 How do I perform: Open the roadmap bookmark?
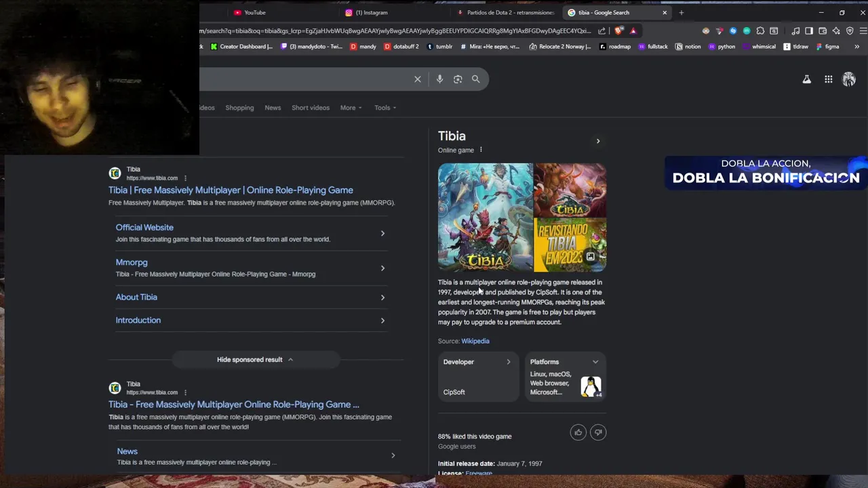[x=614, y=47]
